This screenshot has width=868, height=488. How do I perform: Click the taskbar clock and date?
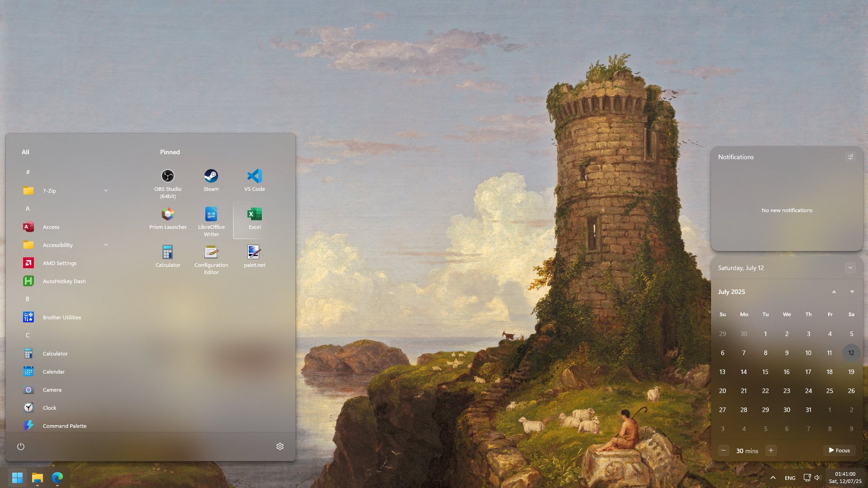click(x=845, y=478)
